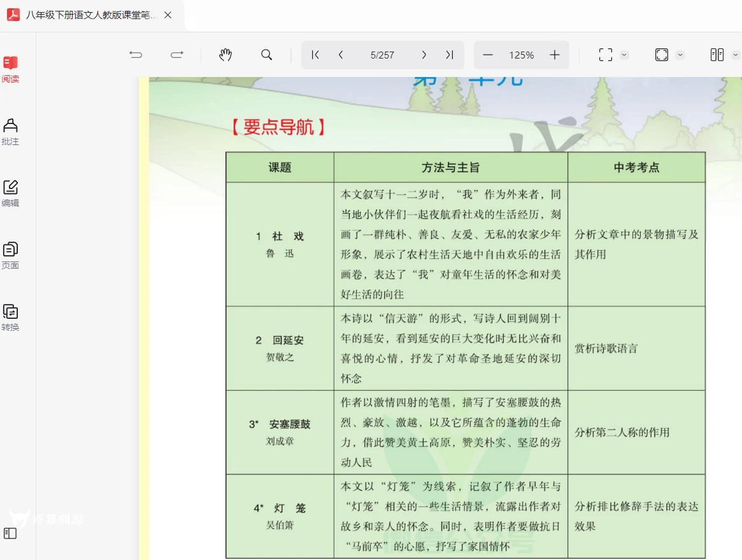This screenshot has width=742, height=560.
Task: Zoom out with the minus button
Action: coord(488,55)
